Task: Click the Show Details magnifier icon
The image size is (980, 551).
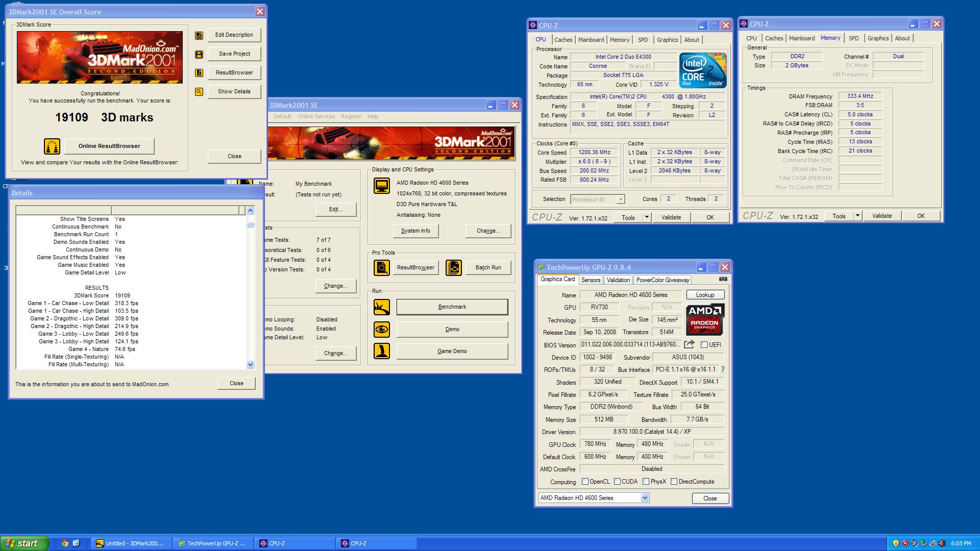Action: (x=199, y=92)
